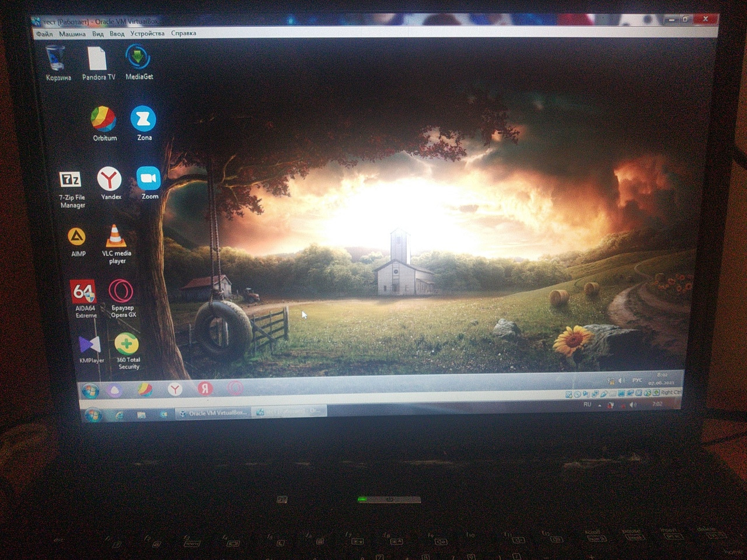Open the Вид menu

tap(98, 34)
